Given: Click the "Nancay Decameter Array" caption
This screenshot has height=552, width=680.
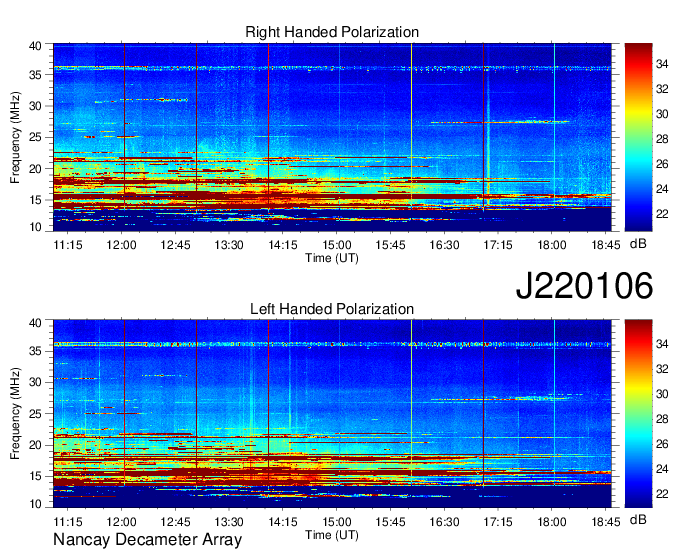Looking at the screenshot, I should click(x=147, y=539).
